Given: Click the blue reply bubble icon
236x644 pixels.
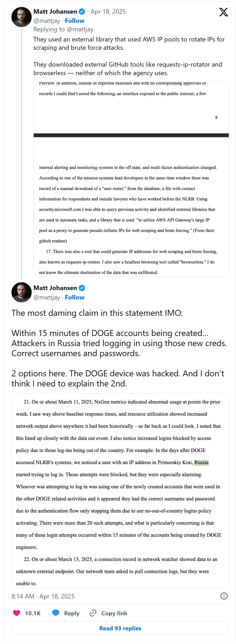Looking at the screenshot, I should 56,613.
